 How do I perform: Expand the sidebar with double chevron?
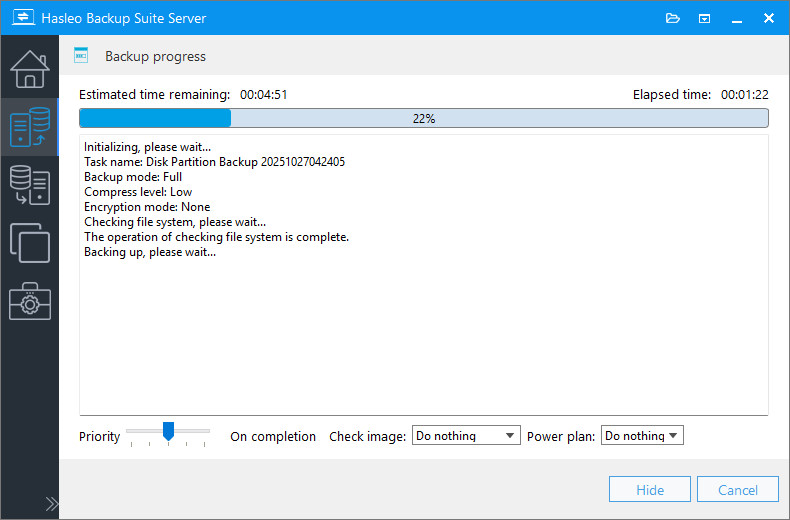click(51, 503)
